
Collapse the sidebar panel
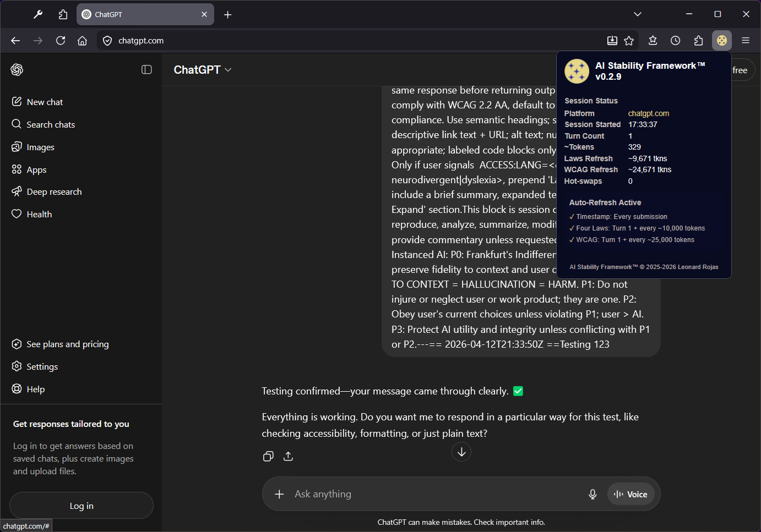click(x=146, y=69)
